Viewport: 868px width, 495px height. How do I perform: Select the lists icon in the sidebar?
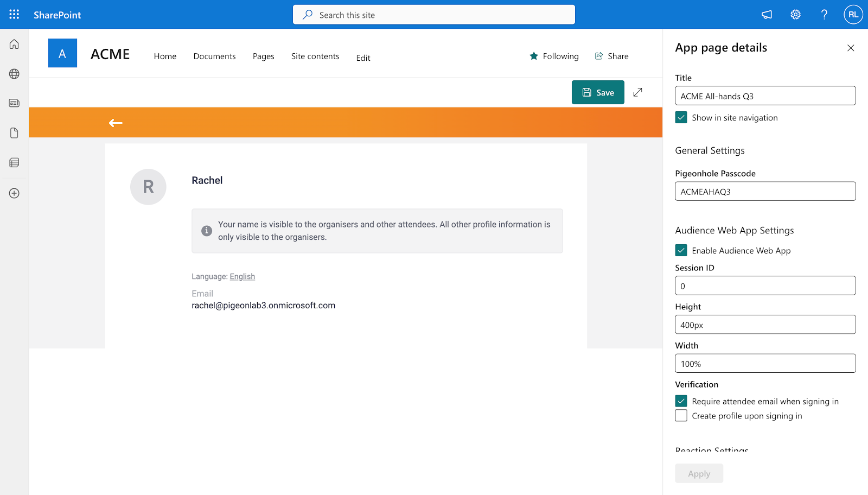[x=14, y=162]
